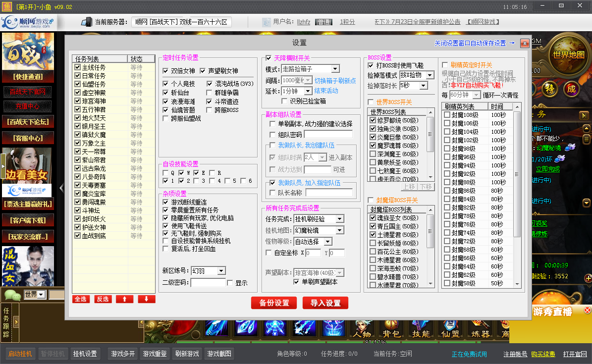Click the 二级密码 input field
Image resolution: width=592 pixels, height=364 pixels.
click(x=208, y=283)
